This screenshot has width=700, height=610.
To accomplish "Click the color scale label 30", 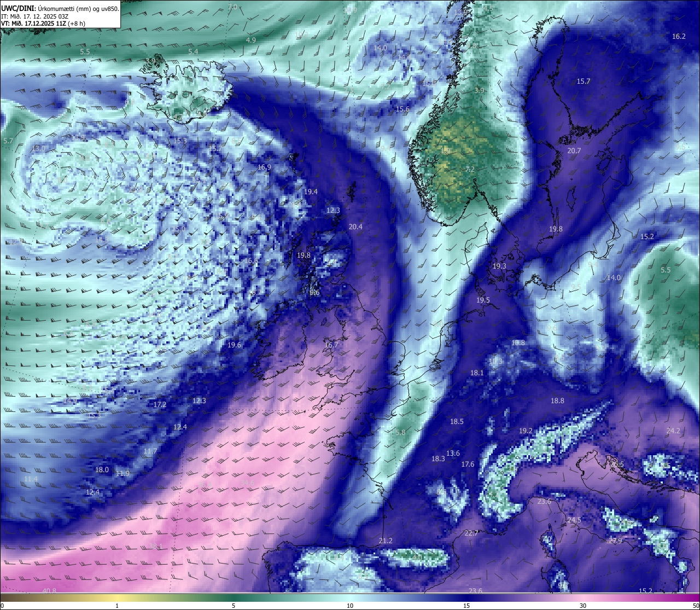I will pos(583,606).
